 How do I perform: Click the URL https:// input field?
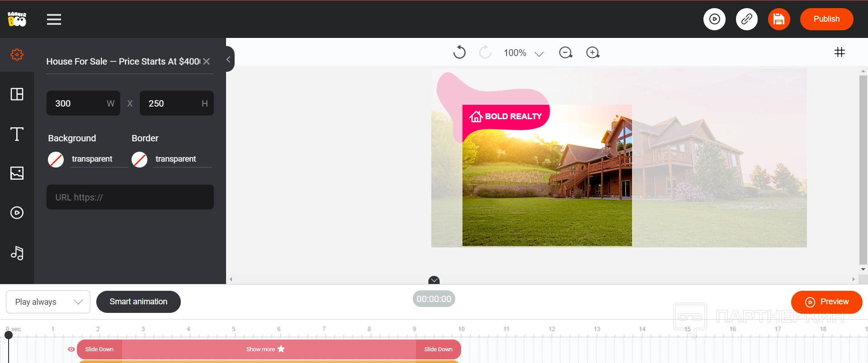[130, 197]
